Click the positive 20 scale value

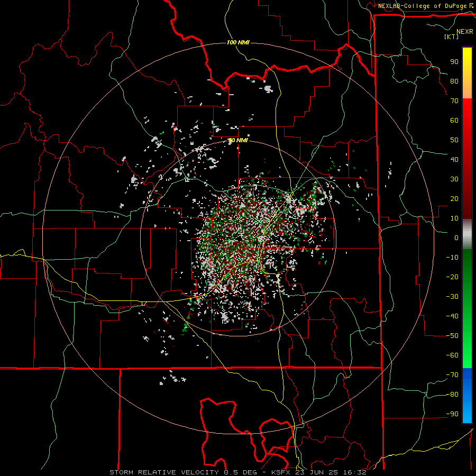[x=454, y=198]
